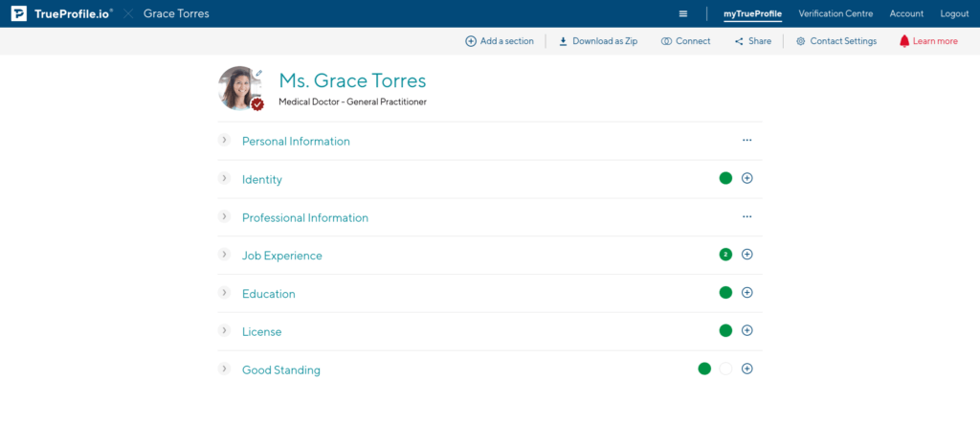Screen dimensions: 980x426
Task: Click the verified badge on profile photo
Action: click(x=256, y=103)
